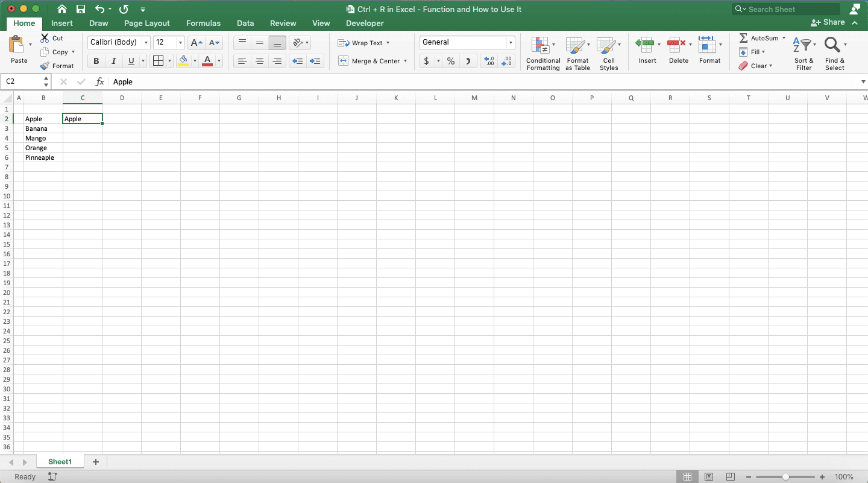
Task: Increase decimal places
Action: click(x=489, y=61)
